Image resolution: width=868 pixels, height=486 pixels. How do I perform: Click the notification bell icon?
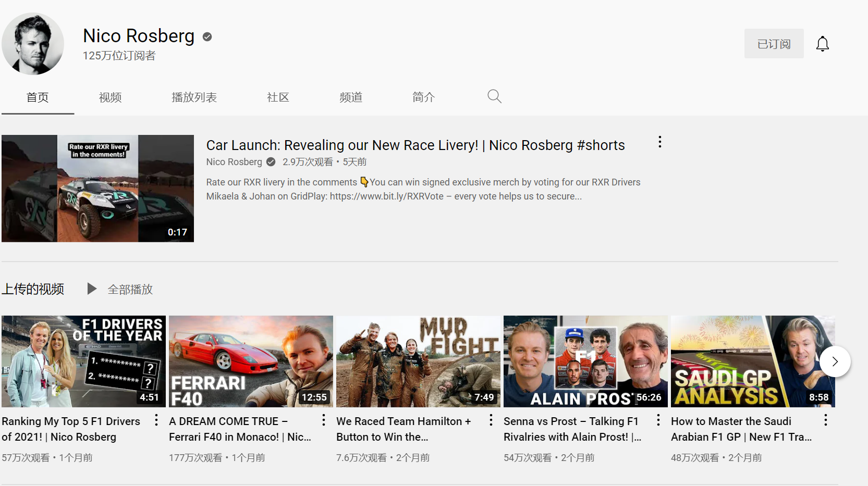822,44
